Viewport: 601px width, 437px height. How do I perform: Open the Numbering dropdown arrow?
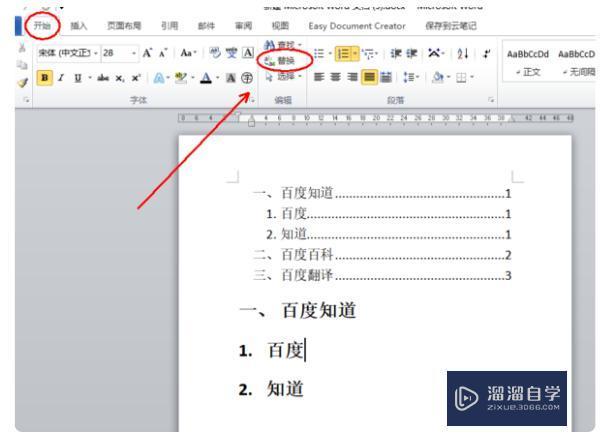[x=356, y=54]
